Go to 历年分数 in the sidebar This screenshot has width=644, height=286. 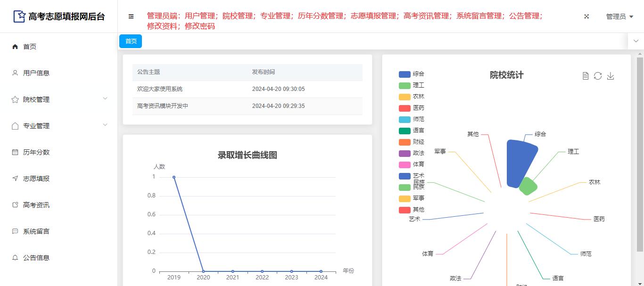(36, 152)
